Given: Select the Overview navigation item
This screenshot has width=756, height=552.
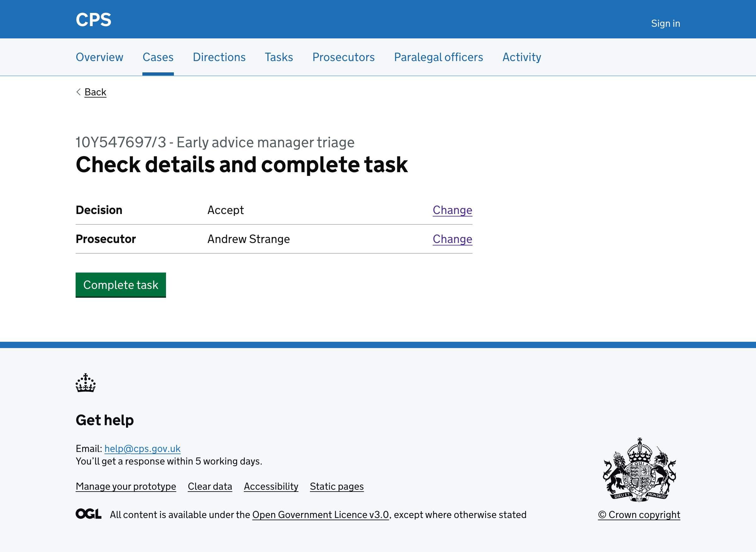Looking at the screenshot, I should (99, 57).
